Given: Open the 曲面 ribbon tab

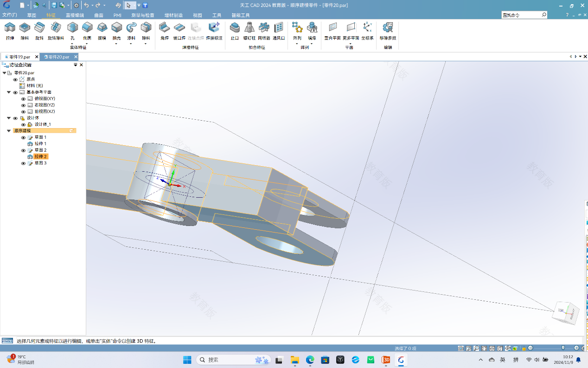Looking at the screenshot, I should pyautogui.click(x=99, y=15).
